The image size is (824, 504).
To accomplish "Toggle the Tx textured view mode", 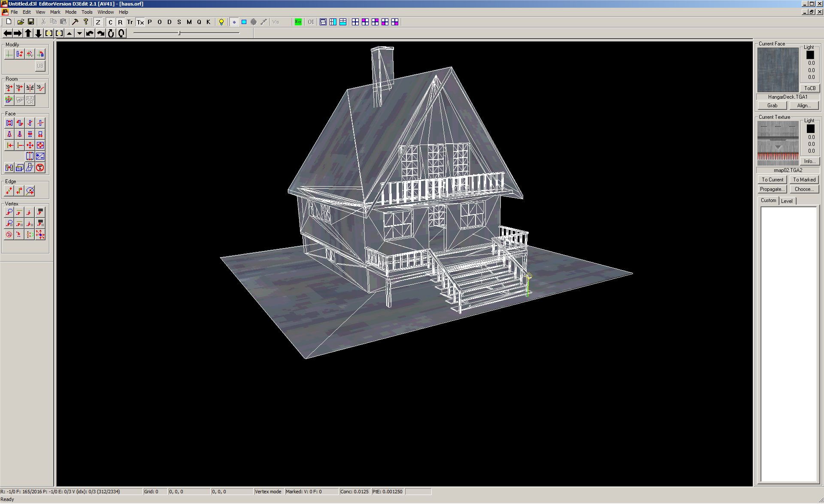I will tap(140, 22).
